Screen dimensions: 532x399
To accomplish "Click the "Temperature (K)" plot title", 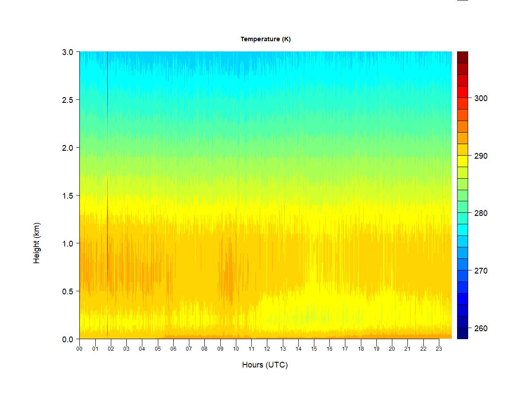I will point(266,39).
